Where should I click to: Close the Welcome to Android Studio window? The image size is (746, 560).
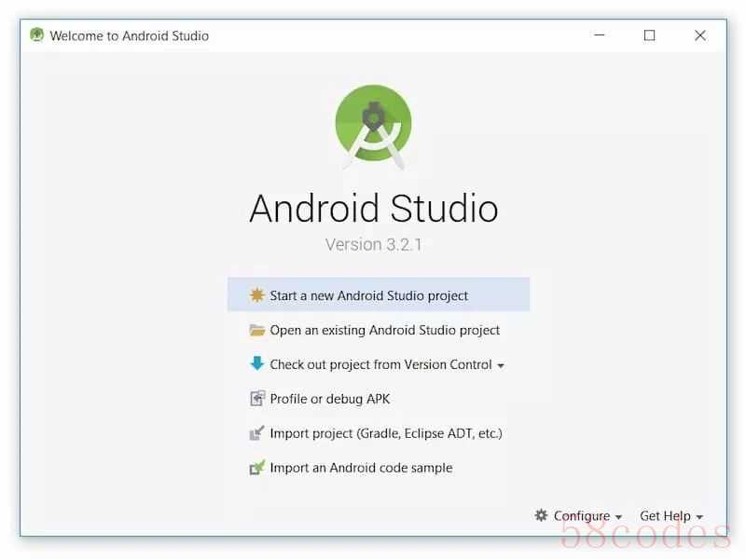[x=700, y=35]
